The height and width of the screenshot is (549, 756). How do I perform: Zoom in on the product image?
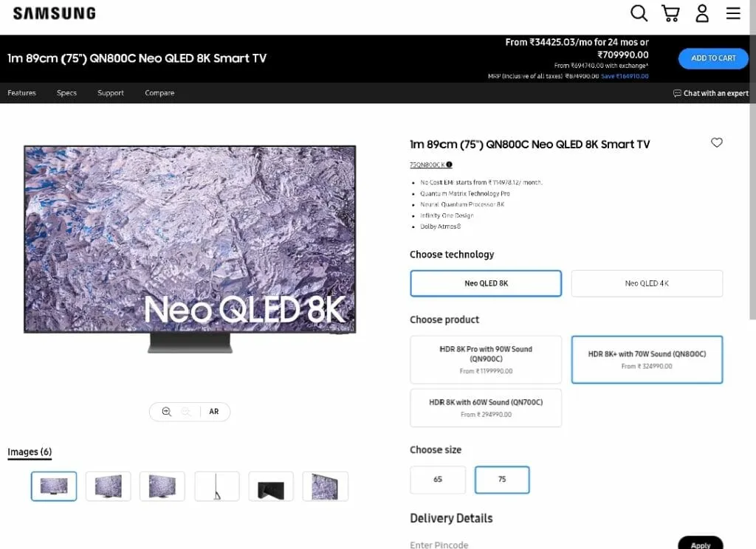[166, 412]
